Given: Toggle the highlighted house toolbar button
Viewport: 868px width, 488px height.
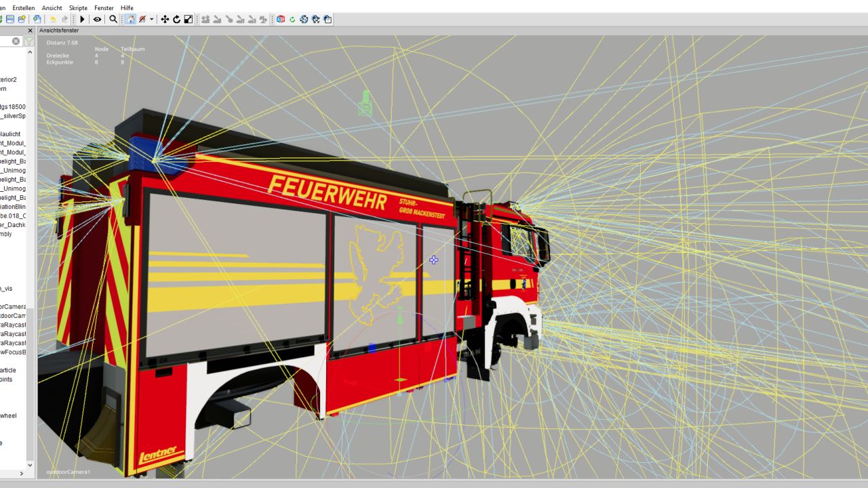Looking at the screenshot, I should tap(130, 20).
